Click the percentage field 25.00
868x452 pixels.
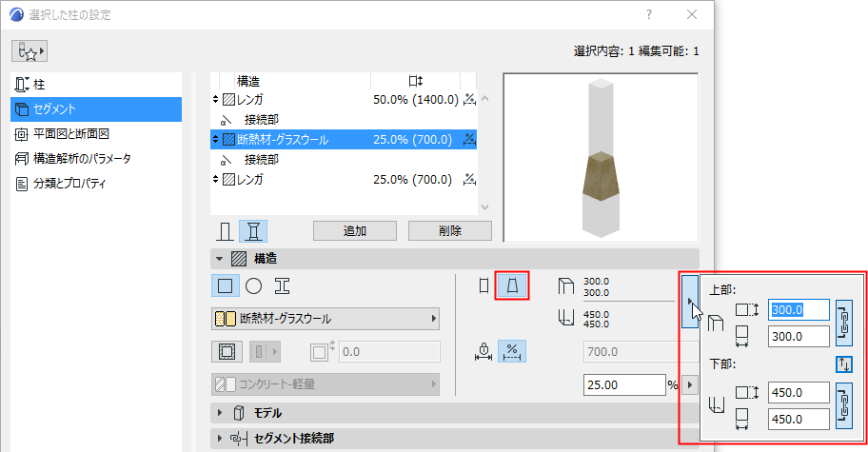[624, 384]
